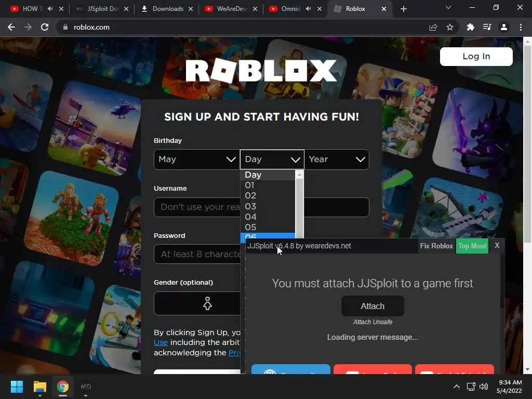Click the day list scroll up arrow

click(299, 175)
